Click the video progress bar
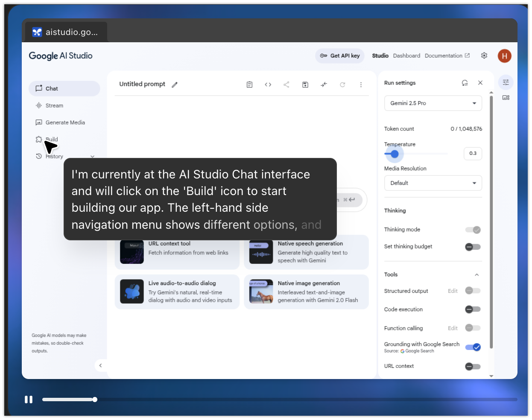This screenshot has height=420, width=532. pos(280,400)
